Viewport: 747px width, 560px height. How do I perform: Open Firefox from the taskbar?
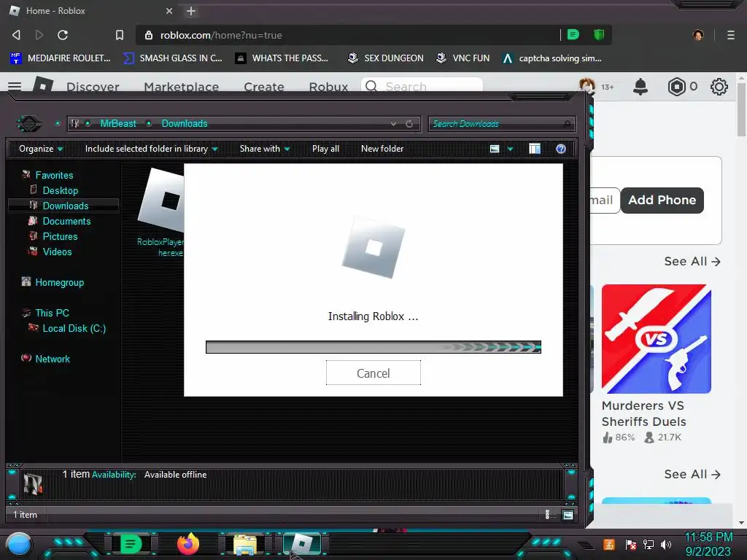[188, 543]
